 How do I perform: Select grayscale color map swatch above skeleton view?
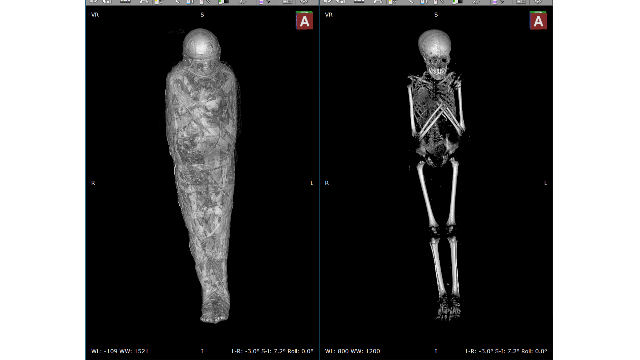458,2
